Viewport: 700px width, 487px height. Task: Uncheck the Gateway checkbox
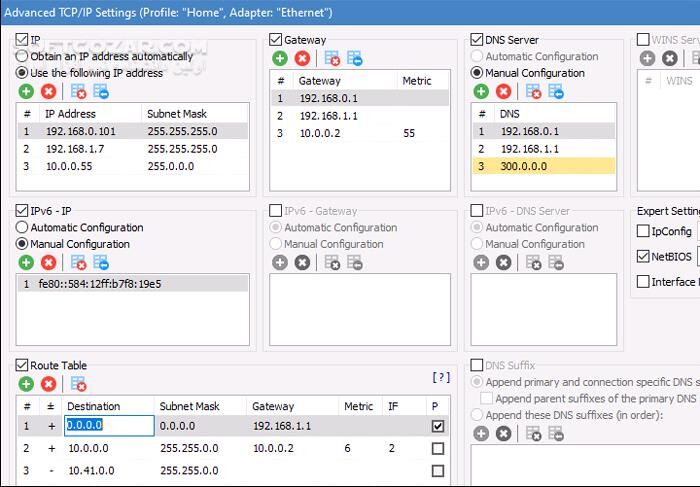[x=276, y=40]
